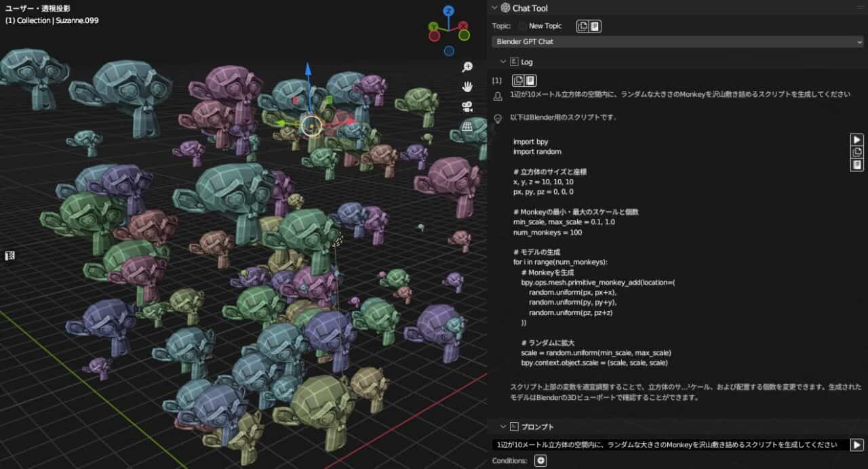Viewport: 868px width, 469px height.
Task: Snap view to the red X axis
Action: (464, 27)
